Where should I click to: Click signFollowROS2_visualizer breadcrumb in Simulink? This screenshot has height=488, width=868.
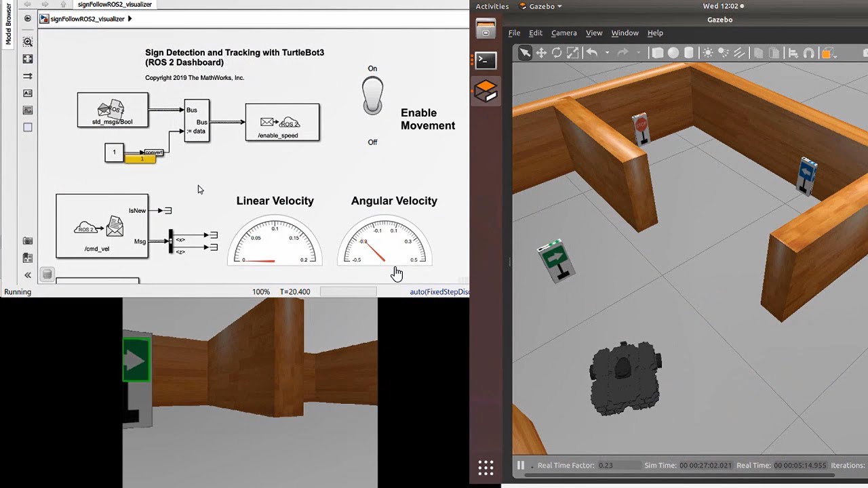tap(87, 19)
